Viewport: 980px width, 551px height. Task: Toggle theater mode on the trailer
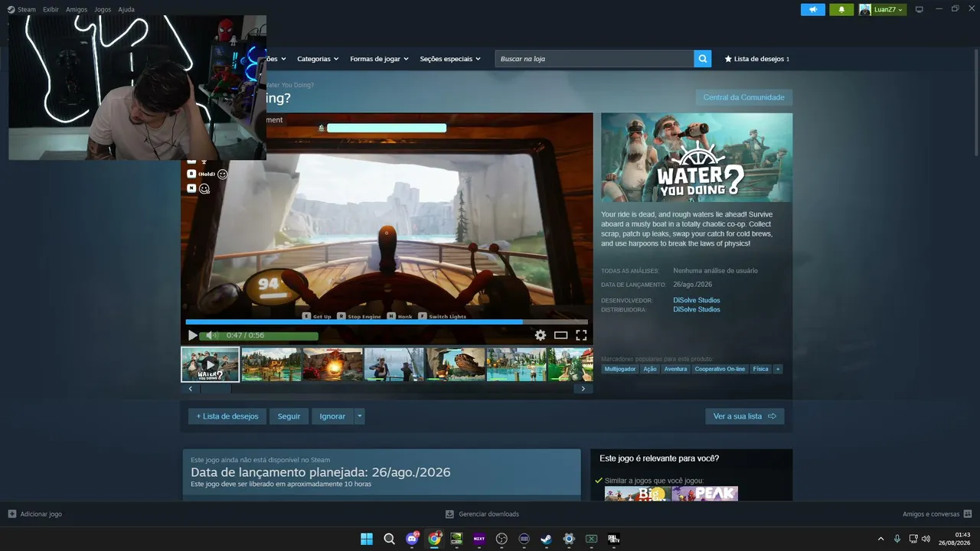click(x=561, y=335)
